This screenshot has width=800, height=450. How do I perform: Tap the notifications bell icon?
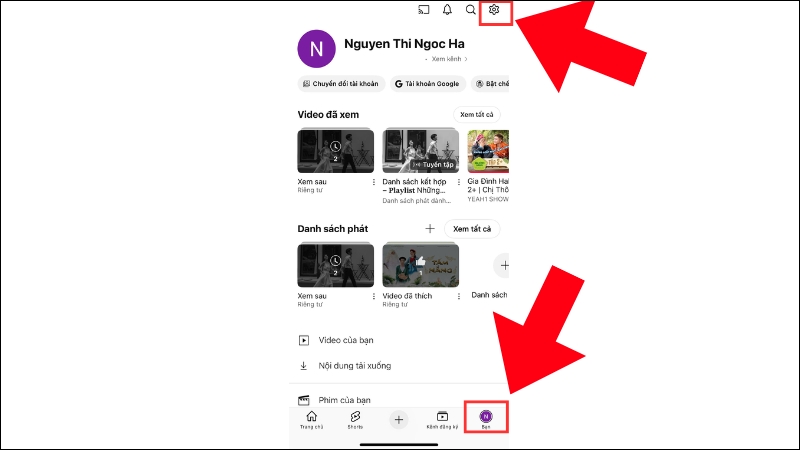[x=447, y=10]
